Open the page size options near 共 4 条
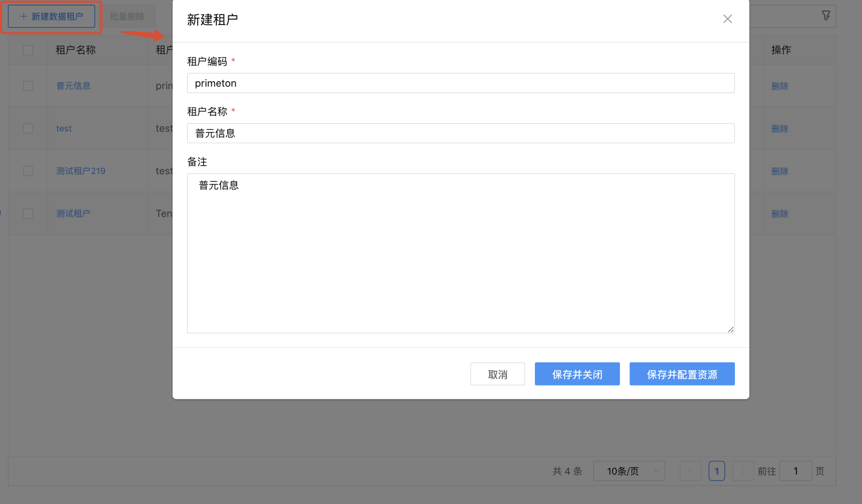This screenshot has height=504, width=862. (629, 471)
